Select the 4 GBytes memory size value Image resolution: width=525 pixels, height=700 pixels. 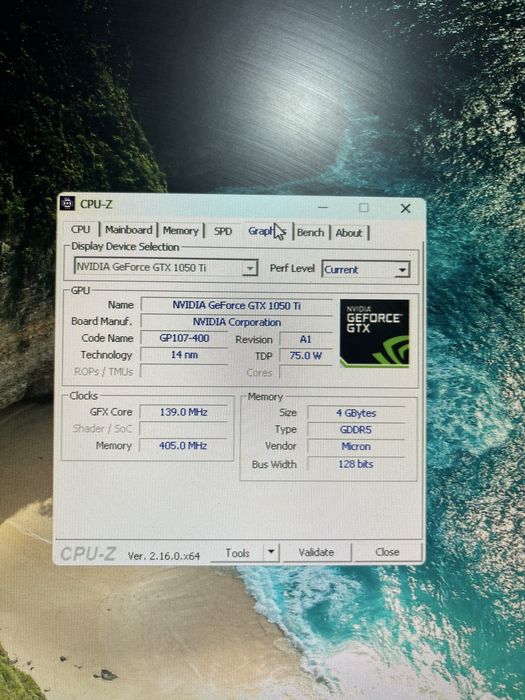click(x=356, y=413)
